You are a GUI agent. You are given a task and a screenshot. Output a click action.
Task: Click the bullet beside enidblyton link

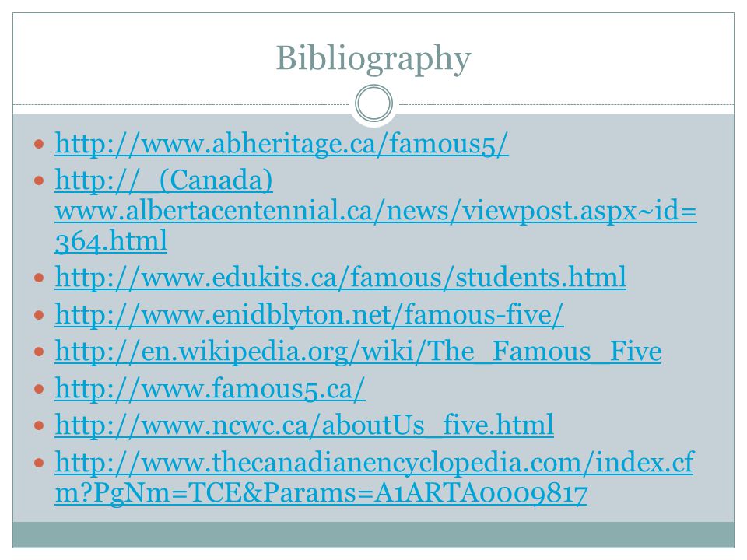click(x=39, y=315)
